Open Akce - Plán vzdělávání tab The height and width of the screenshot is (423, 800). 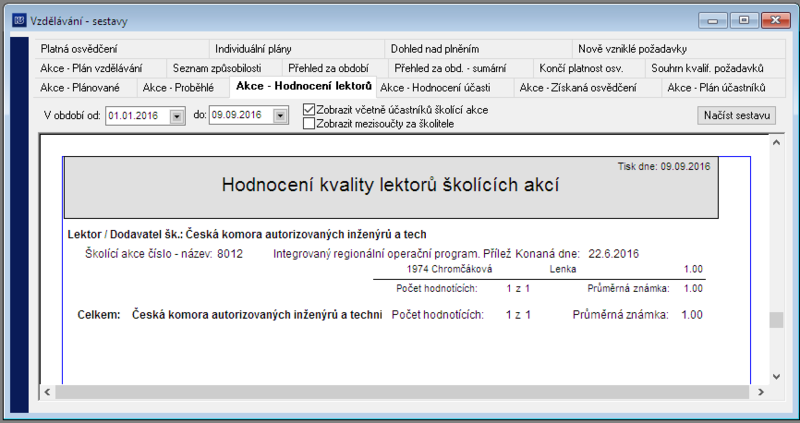[101, 68]
